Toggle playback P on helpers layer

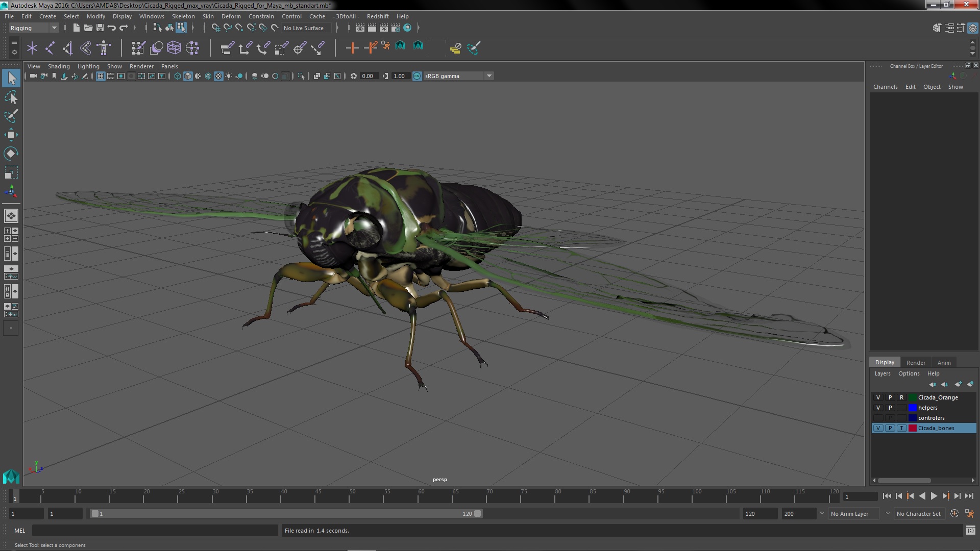click(890, 408)
